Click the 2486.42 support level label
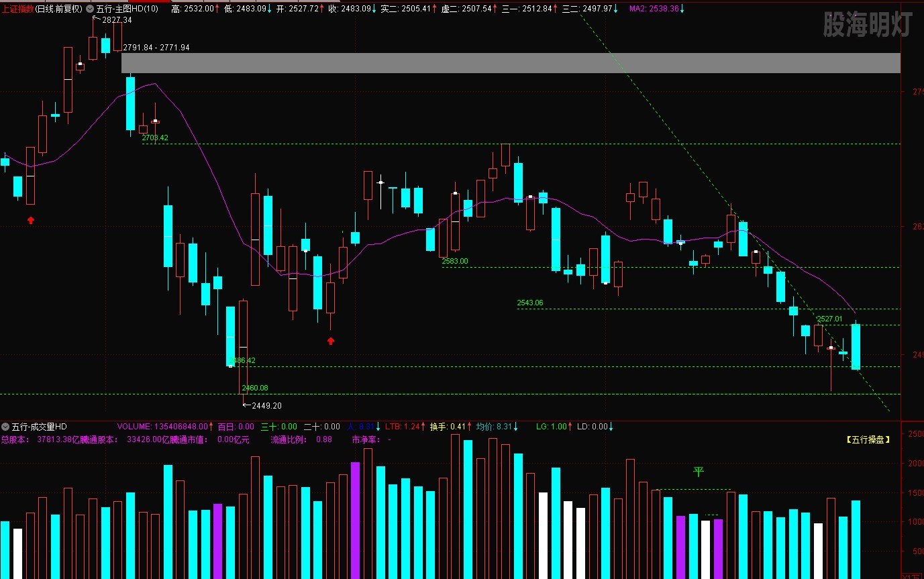Screen dimensions: 924x579 coord(242,360)
